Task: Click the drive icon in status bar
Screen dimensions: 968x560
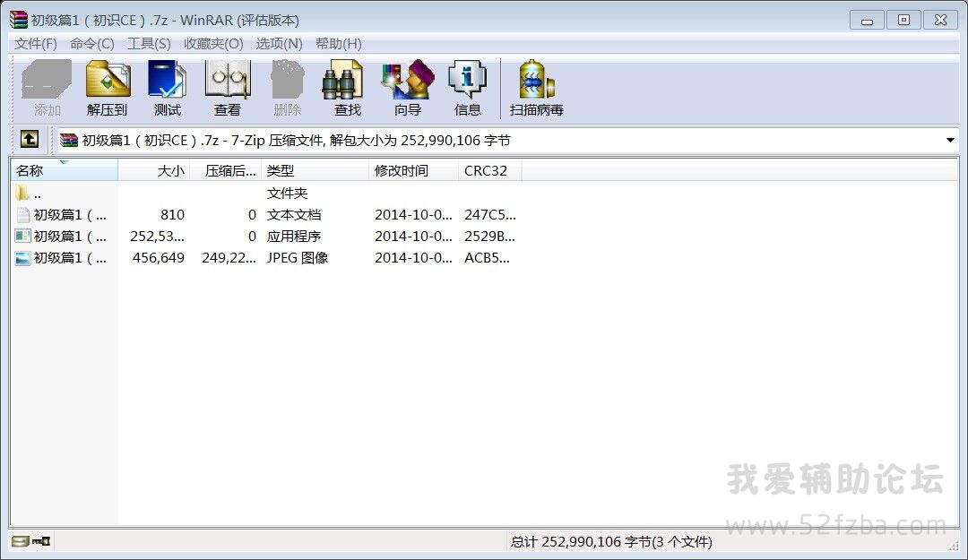Action: (x=21, y=541)
